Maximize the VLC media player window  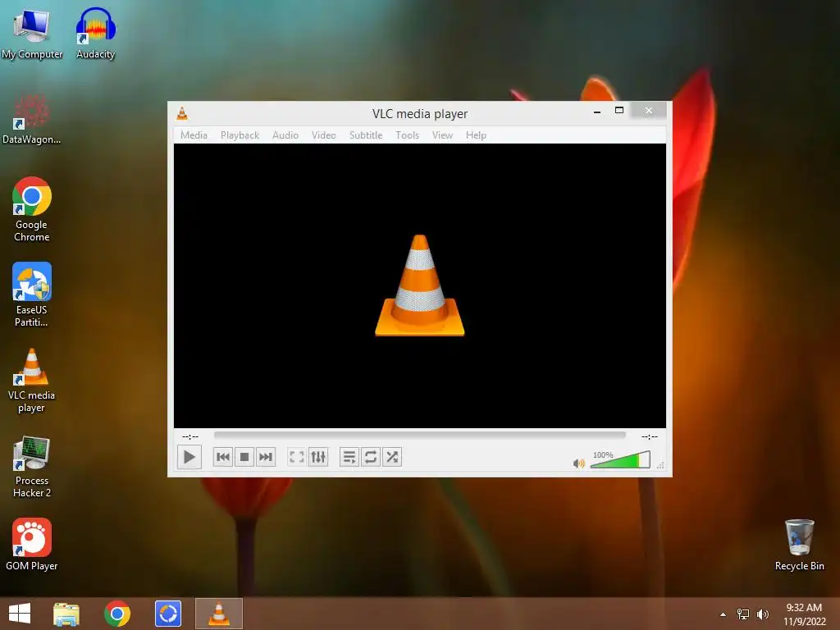[619, 111]
